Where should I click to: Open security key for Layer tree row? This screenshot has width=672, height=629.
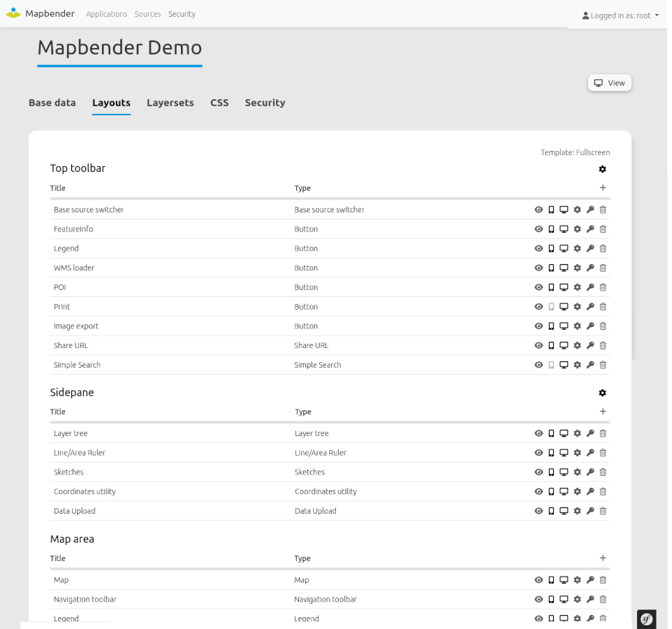pyautogui.click(x=590, y=433)
